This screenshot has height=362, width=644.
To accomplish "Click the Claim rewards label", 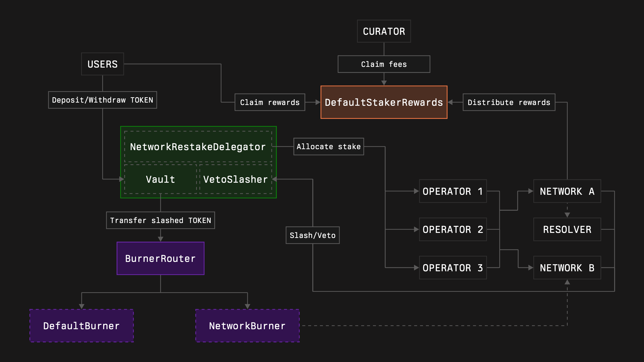I will [x=270, y=102].
